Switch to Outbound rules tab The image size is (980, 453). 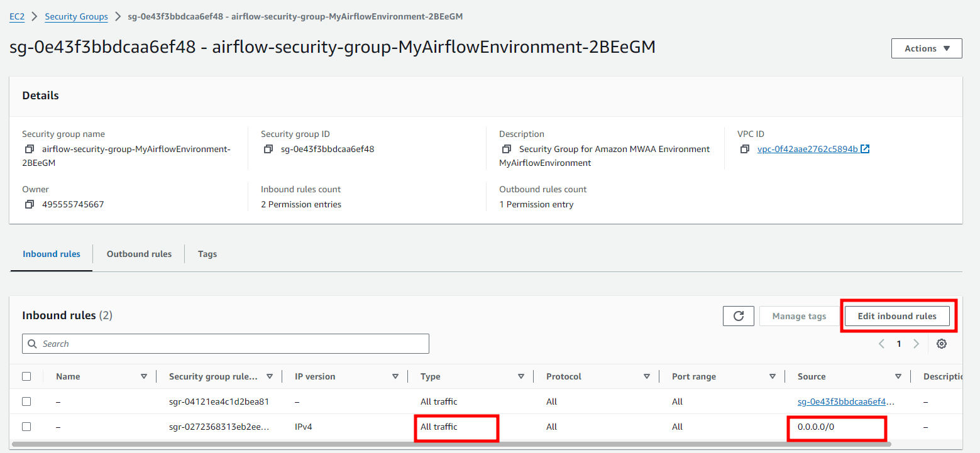tap(139, 254)
